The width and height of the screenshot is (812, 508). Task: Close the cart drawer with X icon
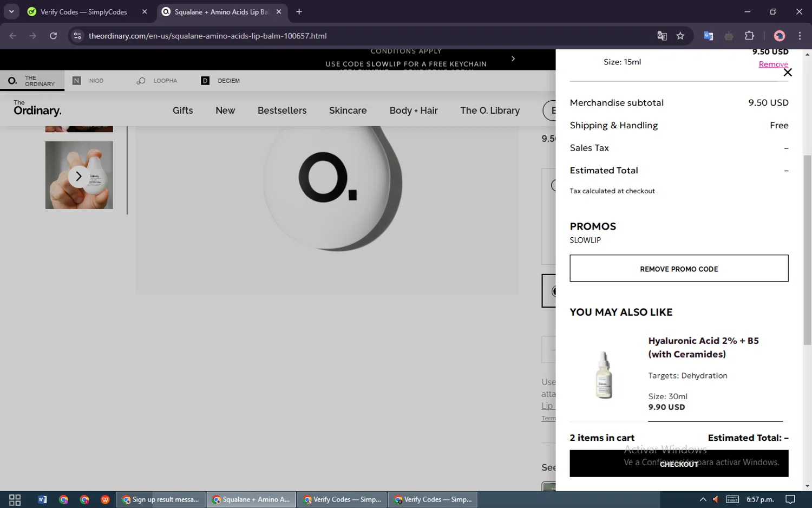(x=788, y=73)
